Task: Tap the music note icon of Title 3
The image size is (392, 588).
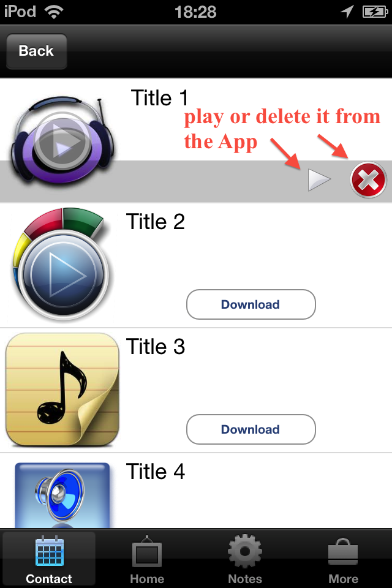Action: click(62, 390)
